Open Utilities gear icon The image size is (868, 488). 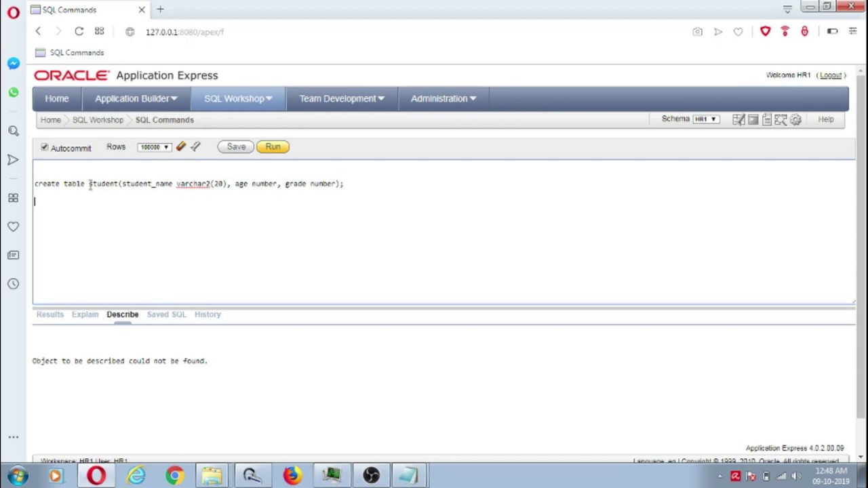[x=795, y=119]
